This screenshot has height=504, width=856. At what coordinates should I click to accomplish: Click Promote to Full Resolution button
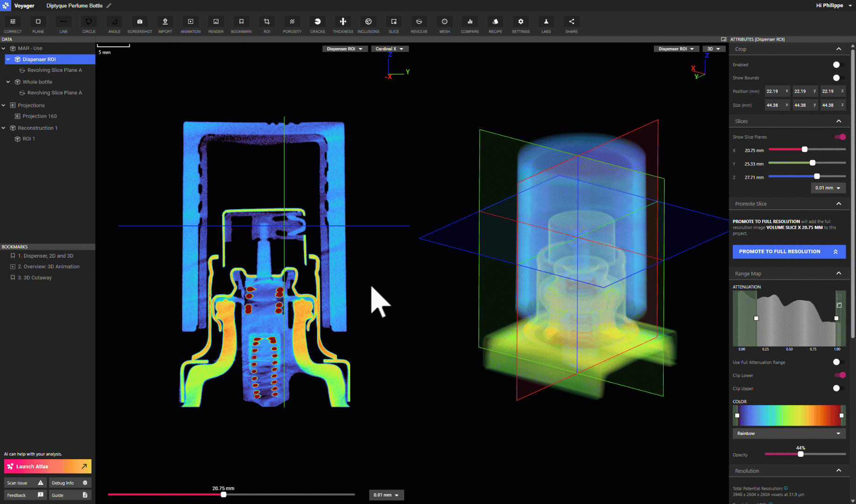(789, 252)
